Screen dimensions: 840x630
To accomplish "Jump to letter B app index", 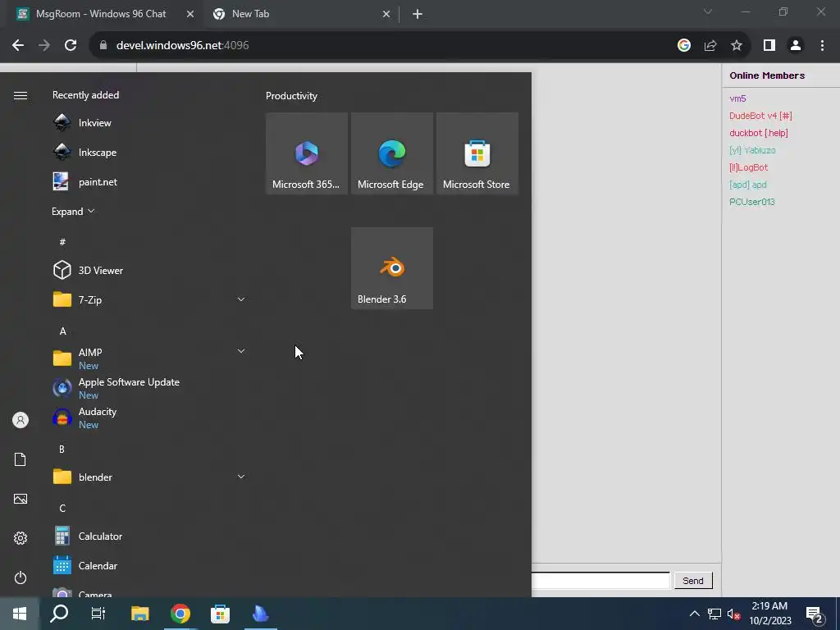I will point(62,449).
